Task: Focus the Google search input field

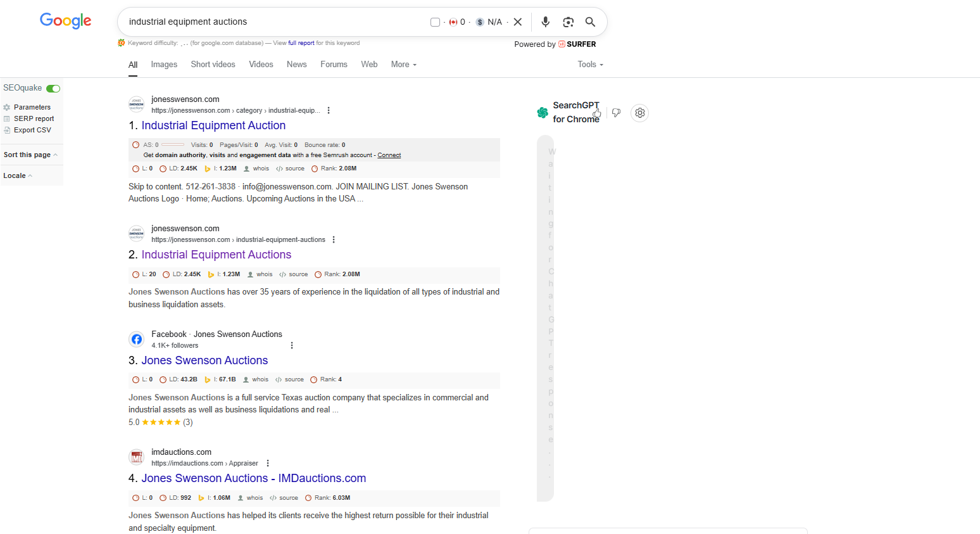Action: (275, 22)
